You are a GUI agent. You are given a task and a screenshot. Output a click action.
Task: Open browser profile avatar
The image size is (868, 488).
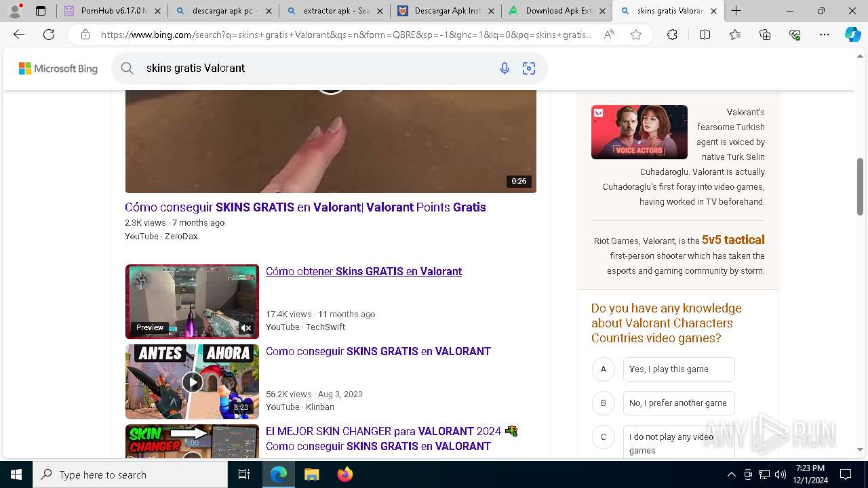pyautogui.click(x=15, y=10)
